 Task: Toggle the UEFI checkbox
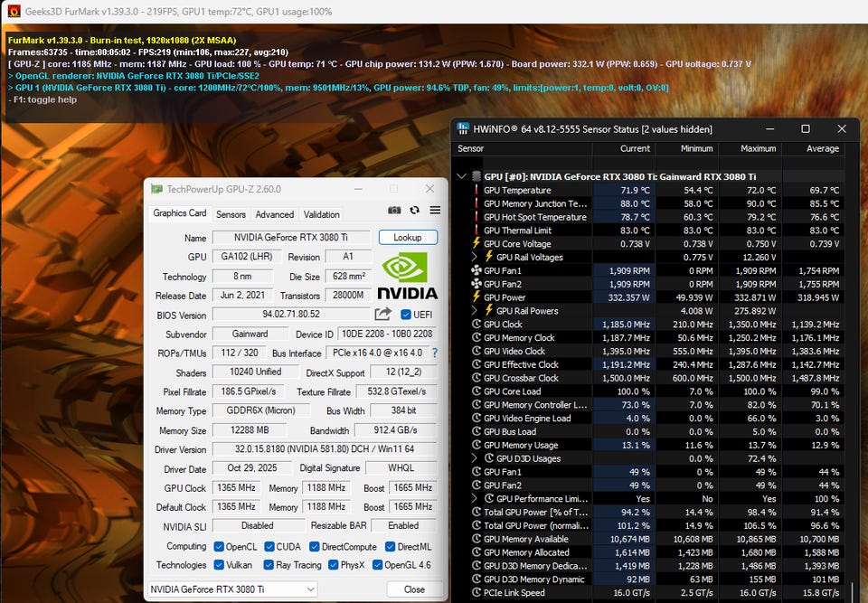tap(406, 315)
